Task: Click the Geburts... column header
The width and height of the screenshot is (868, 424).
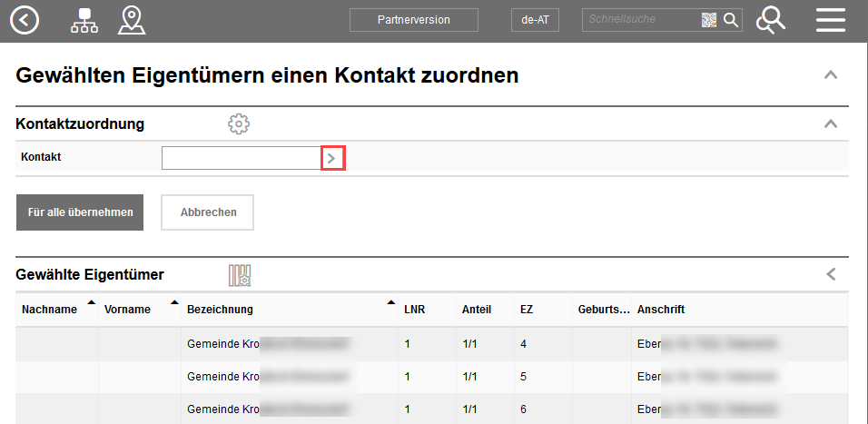Action: click(601, 310)
